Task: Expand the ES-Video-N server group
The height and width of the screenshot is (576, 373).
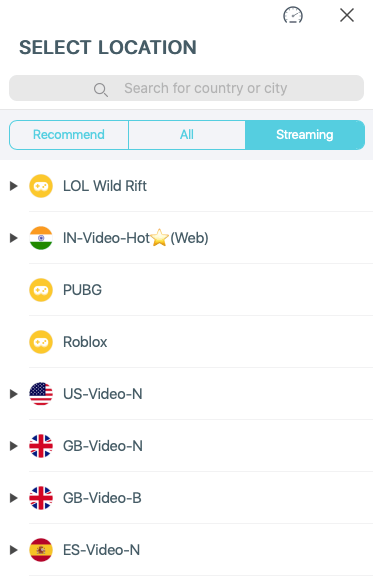Action: coord(14,550)
